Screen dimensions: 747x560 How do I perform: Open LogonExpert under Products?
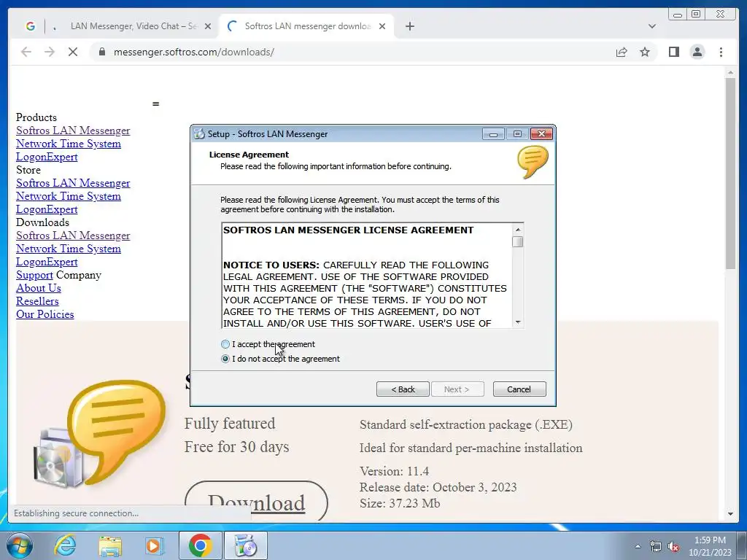coord(47,157)
